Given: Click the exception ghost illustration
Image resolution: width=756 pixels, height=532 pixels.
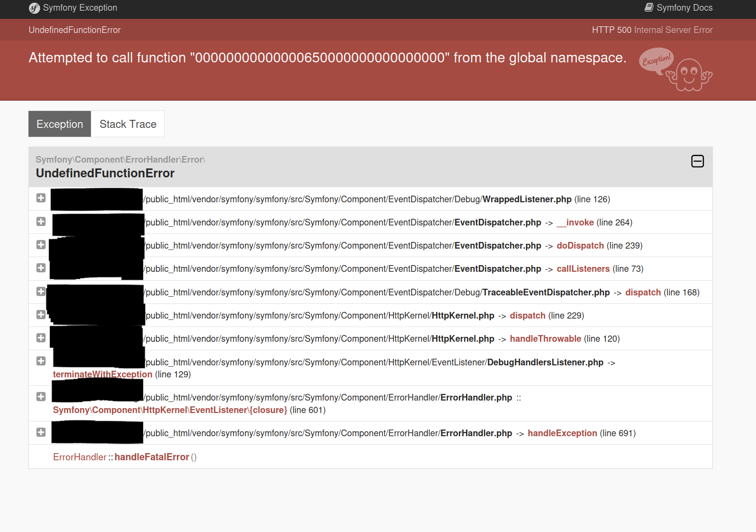Looking at the screenshot, I should 676,69.
